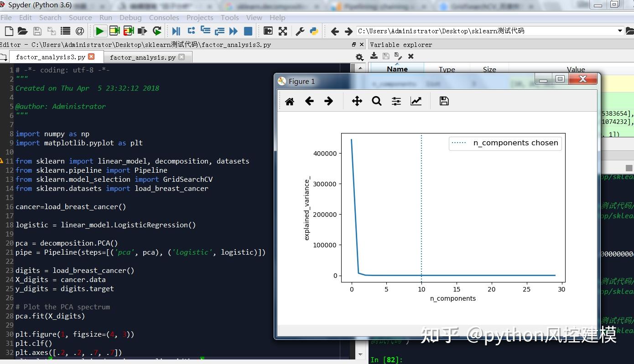
Task: Toggle zoom-to-rectangle in the figure toolbar
Action: (377, 101)
